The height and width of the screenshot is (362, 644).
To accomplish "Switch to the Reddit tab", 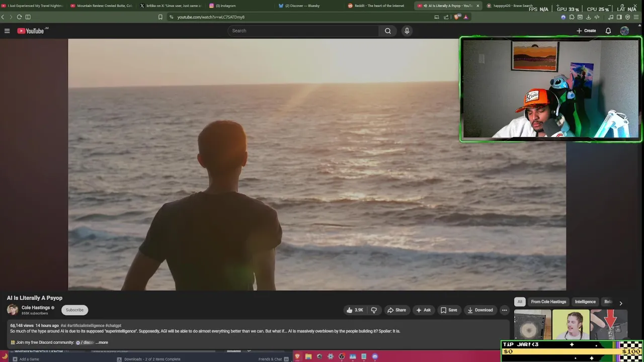I will click(379, 6).
